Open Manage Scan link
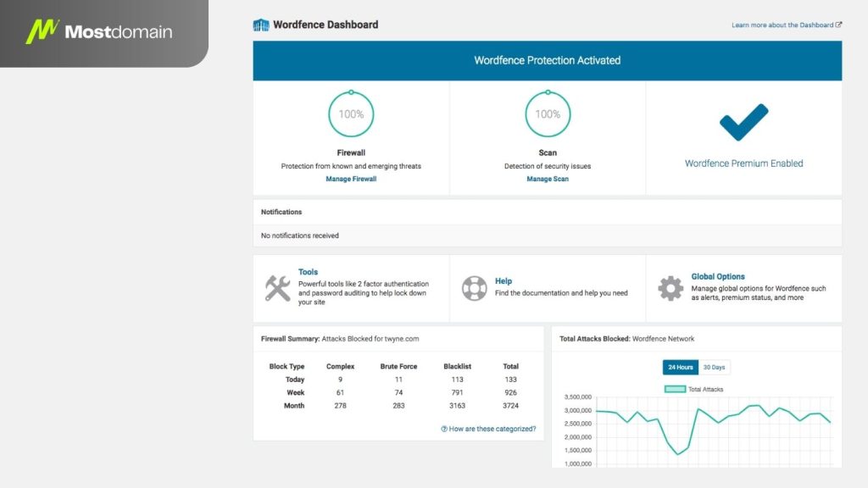Image resolution: width=868 pixels, height=488 pixels. pos(548,179)
